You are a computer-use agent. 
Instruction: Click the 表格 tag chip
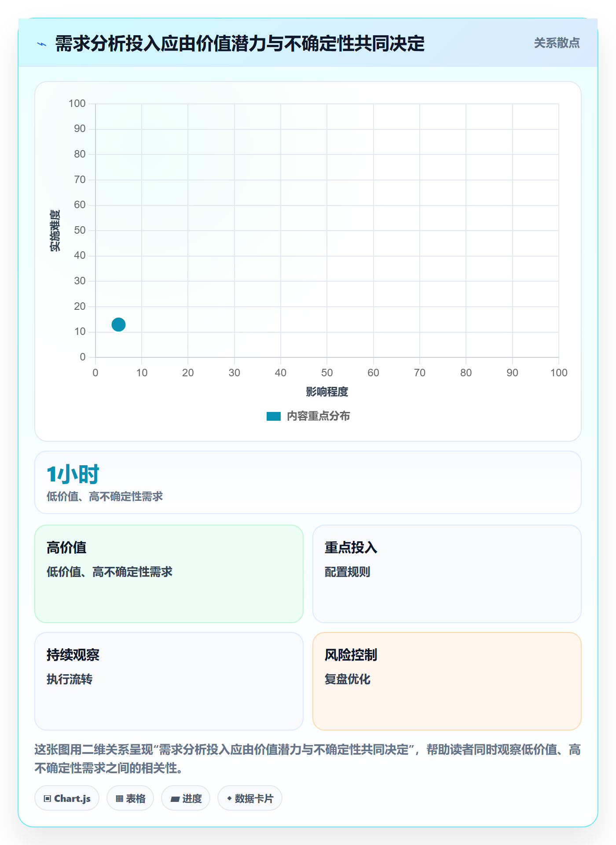coord(130,798)
